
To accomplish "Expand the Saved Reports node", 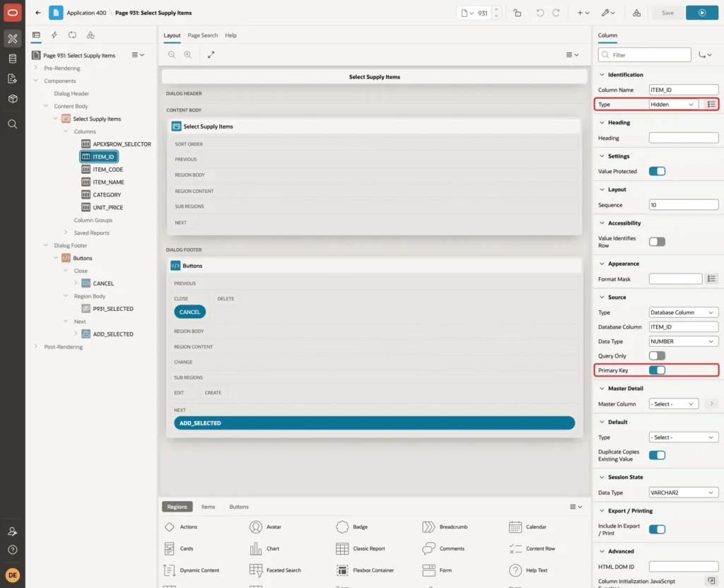I will [66, 233].
